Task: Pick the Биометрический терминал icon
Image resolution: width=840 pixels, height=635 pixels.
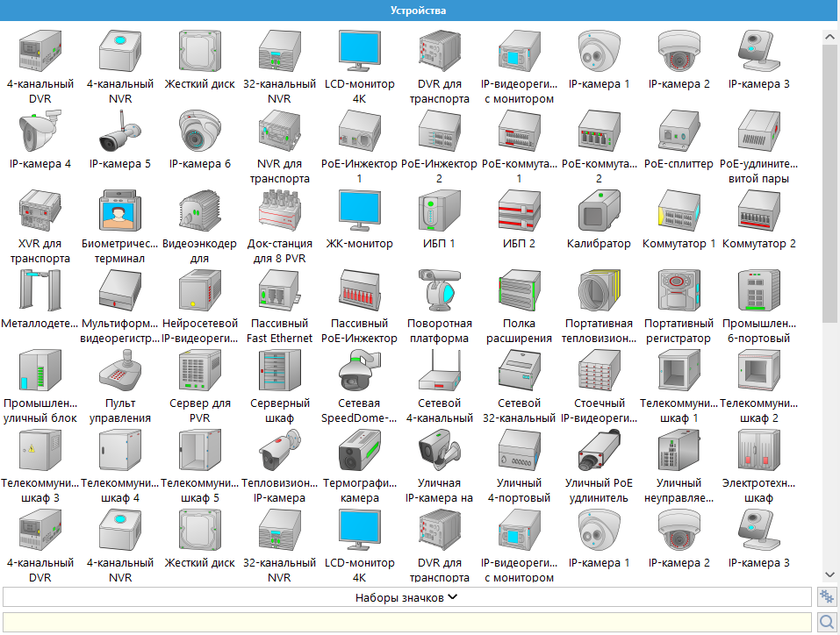Action: click(120, 211)
